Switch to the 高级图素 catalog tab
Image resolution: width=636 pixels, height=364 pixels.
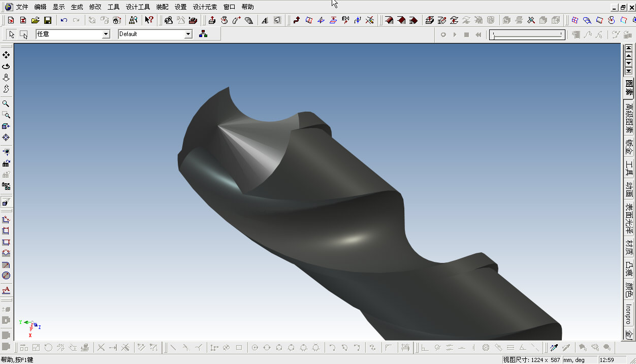click(x=629, y=118)
